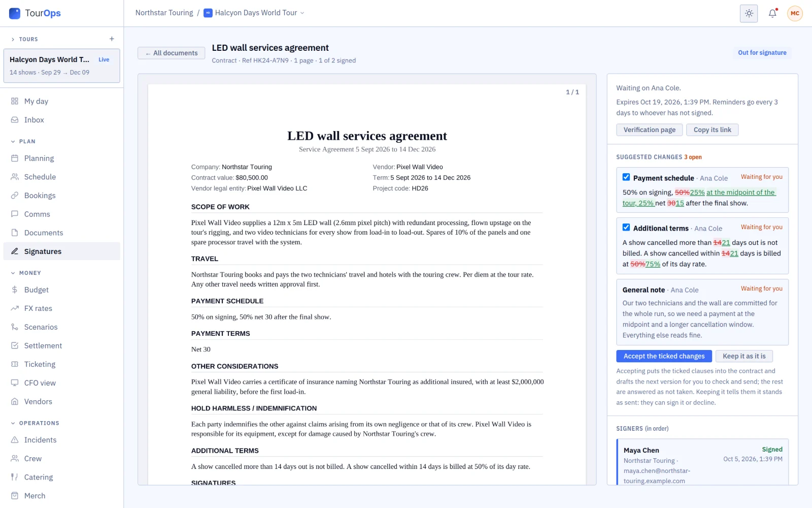
Task: Select the Halcyon Days World Tour card
Action: coord(62,66)
